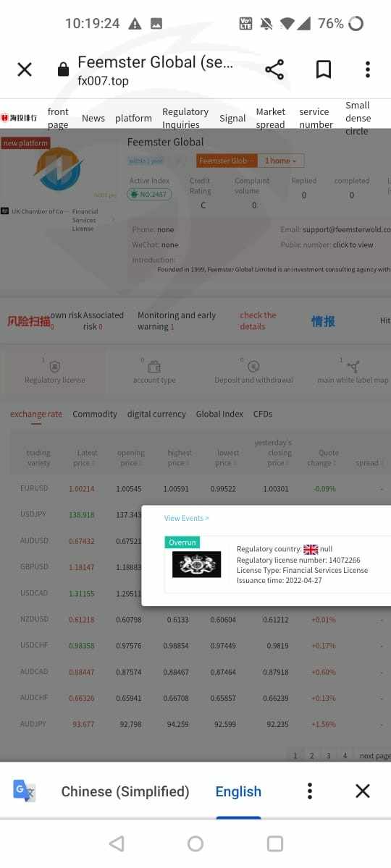Bookmark this page with the bookmark icon
The image size is (391, 868).
click(324, 69)
